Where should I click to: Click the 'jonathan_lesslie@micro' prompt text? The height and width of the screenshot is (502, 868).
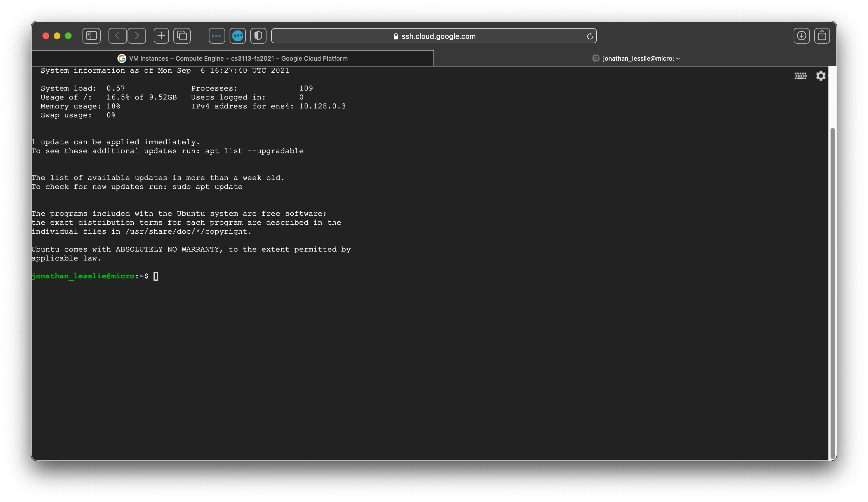pyautogui.click(x=83, y=276)
